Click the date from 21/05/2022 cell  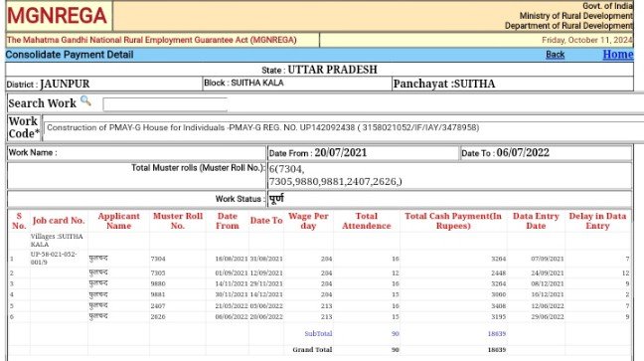click(x=232, y=306)
